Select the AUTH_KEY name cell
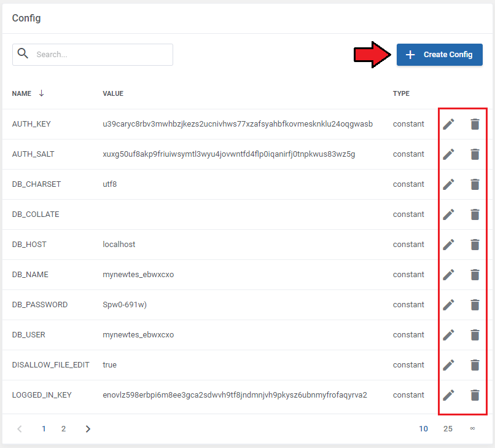This screenshot has width=495, height=448. tap(31, 124)
